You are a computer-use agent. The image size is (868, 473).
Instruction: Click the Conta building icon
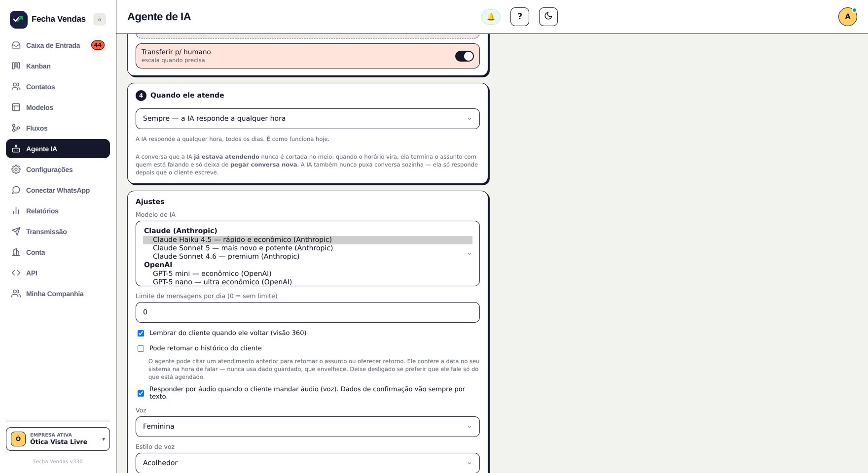pyautogui.click(x=16, y=252)
